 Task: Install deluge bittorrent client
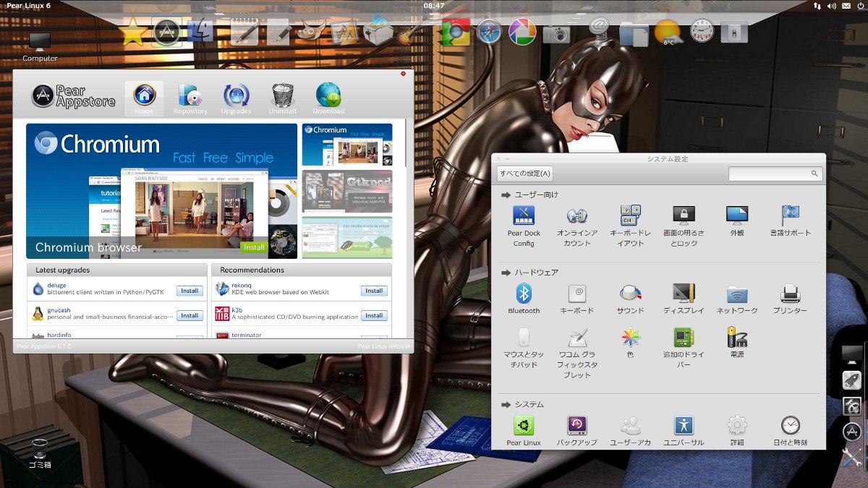click(190, 291)
